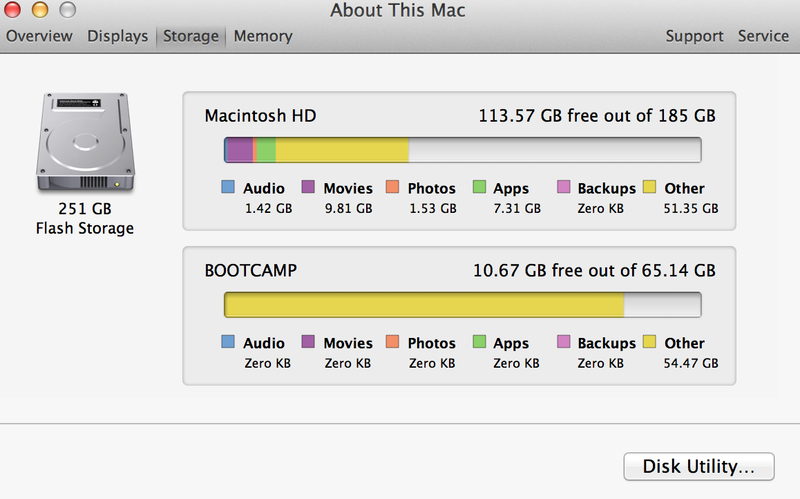Image resolution: width=800 pixels, height=499 pixels.
Task: Click Macintosh HD orange Photos swatch
Action: [x=392, y=187]
